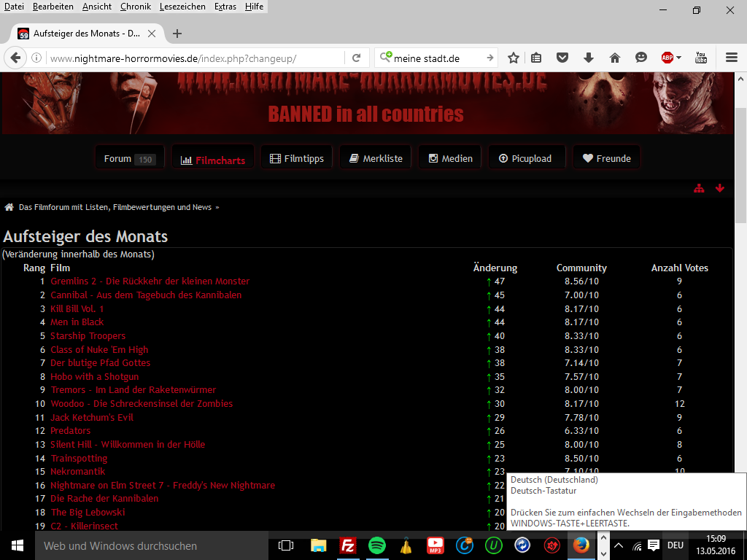Show hidden system tray icons chevron
This screenshot has width=747, height=560.
point(619,545)
